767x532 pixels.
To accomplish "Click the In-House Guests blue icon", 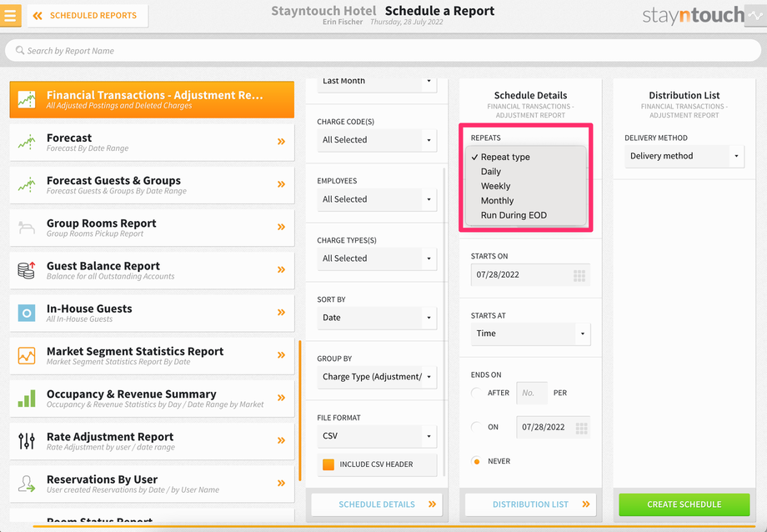I will (27, 313).
